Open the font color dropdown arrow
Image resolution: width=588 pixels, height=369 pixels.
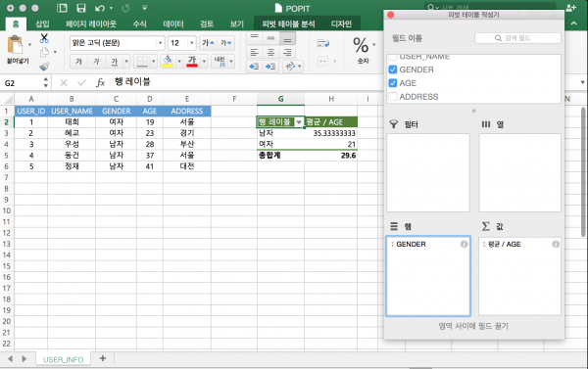[204, 62]
